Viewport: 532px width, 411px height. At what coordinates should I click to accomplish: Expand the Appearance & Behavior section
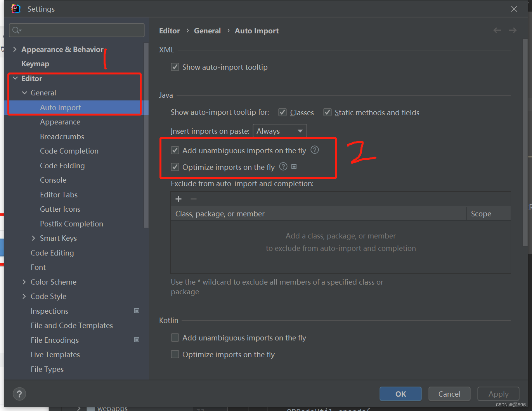coord(14,49)
